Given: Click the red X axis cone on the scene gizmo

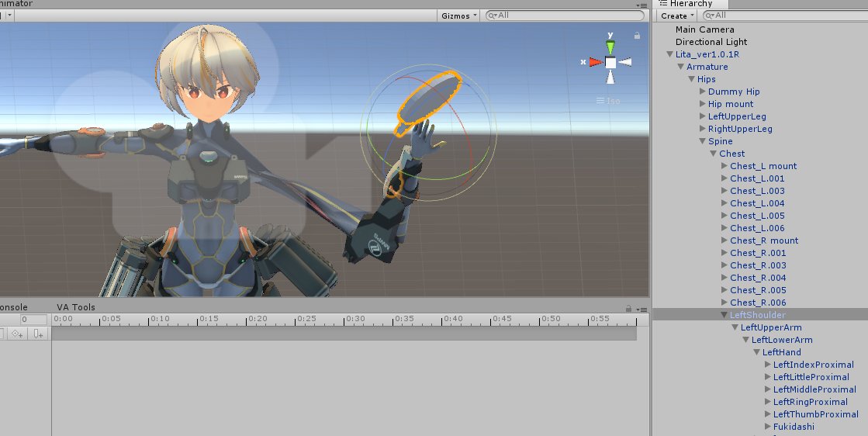Looking at the screenshot, I should 596,62.
